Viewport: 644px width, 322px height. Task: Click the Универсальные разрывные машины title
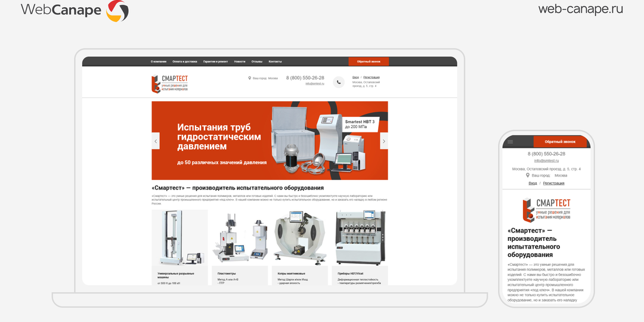tap(176, 275)
